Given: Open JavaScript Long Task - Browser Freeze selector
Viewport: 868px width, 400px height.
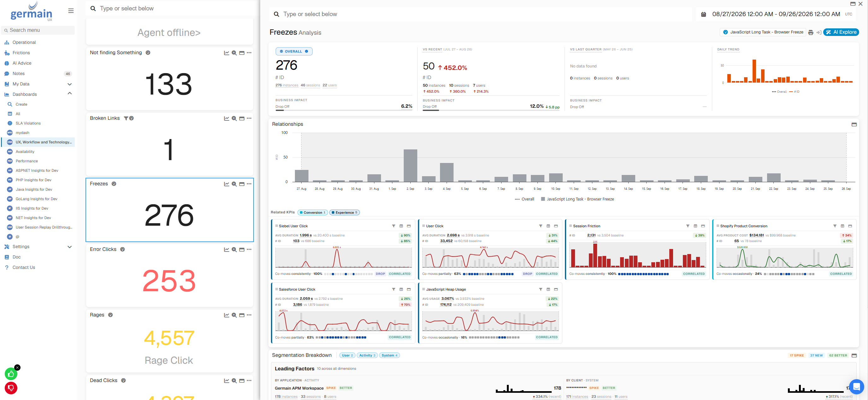Looking at the screenshot, I should (763, 32).
